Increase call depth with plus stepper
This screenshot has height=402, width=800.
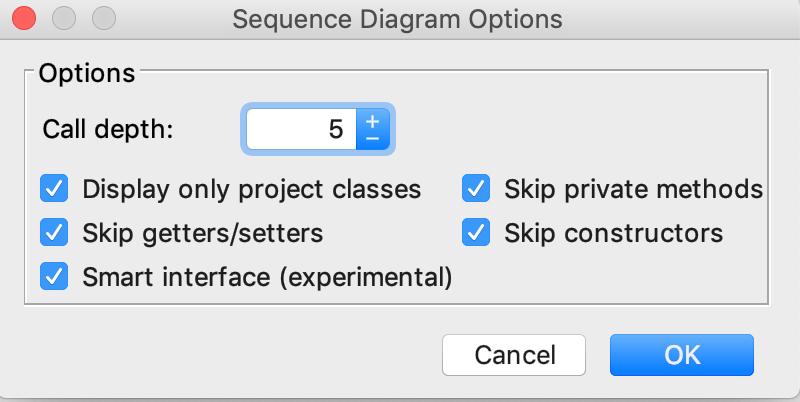click(373, 120)
